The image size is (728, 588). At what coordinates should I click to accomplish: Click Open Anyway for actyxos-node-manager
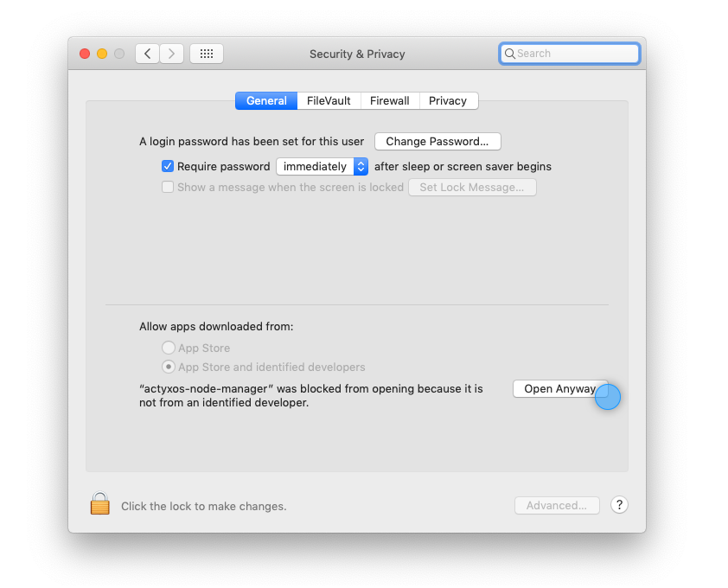(x=559, y=389)
